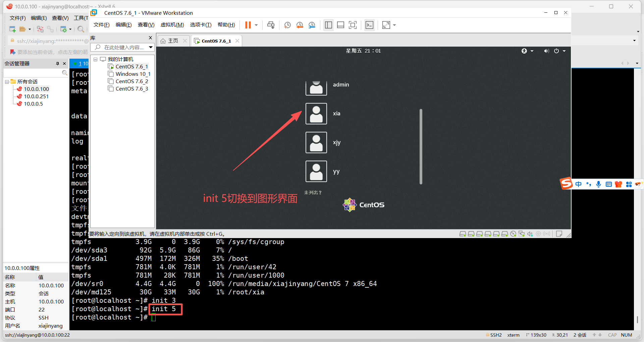Open the library search filter dropdown
The height and width of the screenshot is (342, 644).
point(151,47)
